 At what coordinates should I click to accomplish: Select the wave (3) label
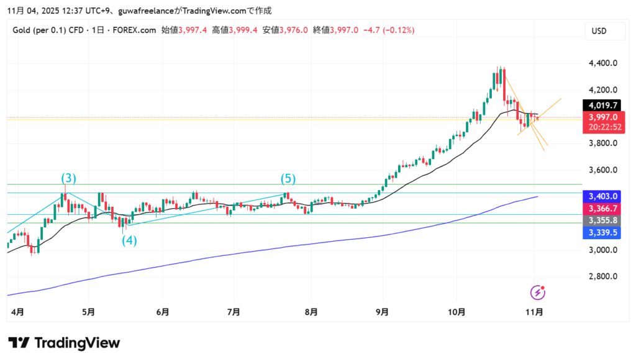pyautogui.click(x=68, y=179)
